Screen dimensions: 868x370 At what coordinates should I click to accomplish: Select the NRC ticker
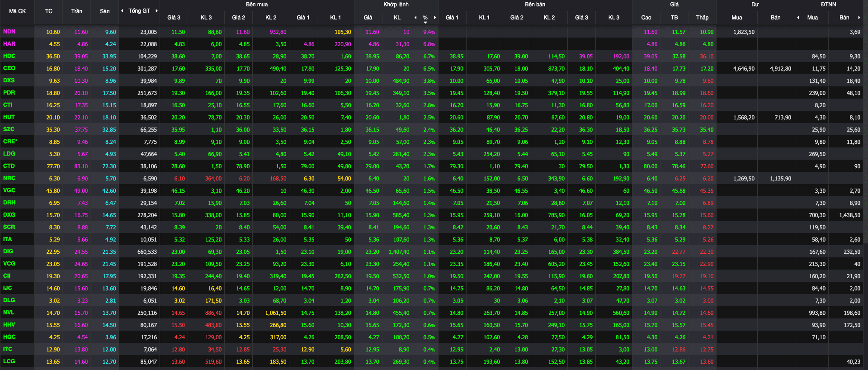pos(9,178)
